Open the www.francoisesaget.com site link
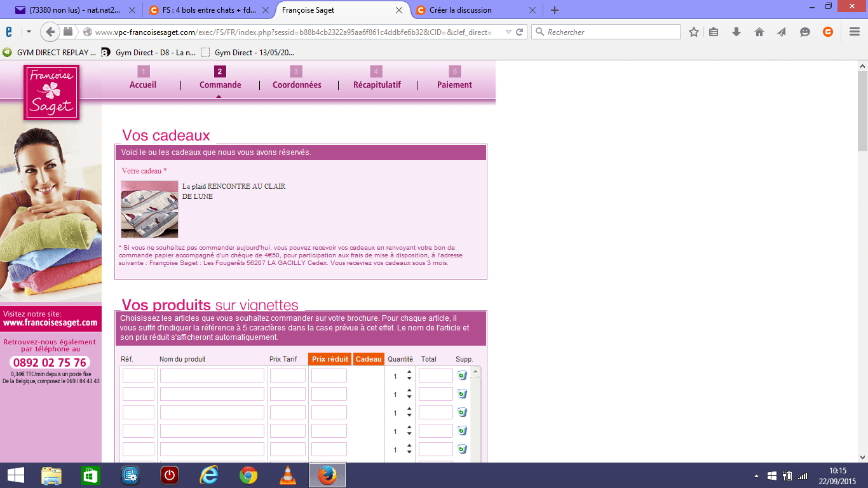The image size is (868, 488). [x=51, y=322]
